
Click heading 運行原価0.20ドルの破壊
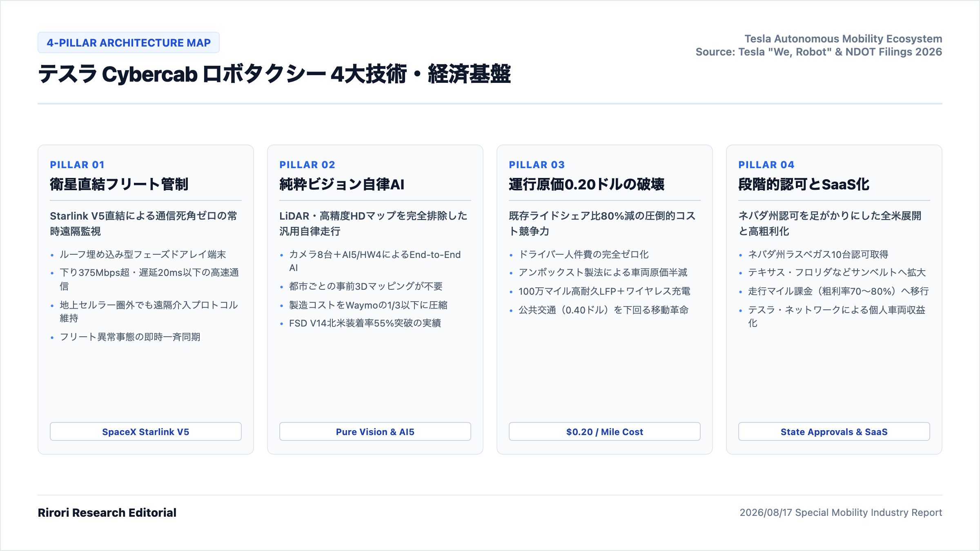[586, 184]
